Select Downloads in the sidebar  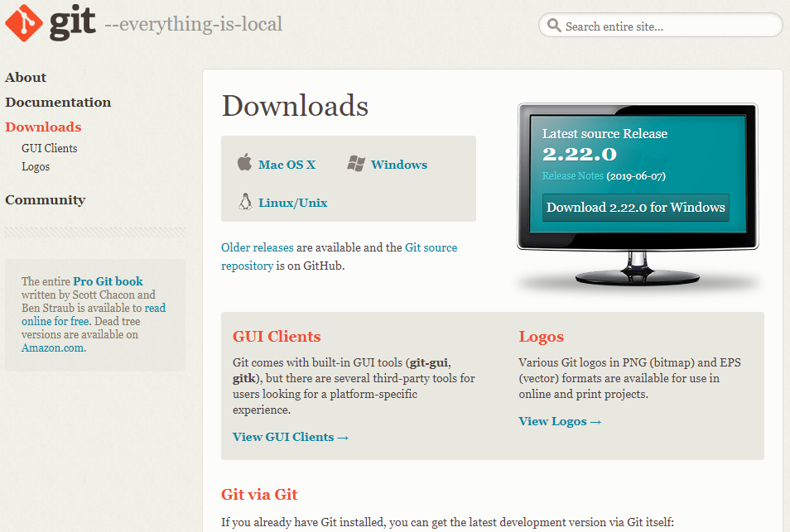point(43,127)
